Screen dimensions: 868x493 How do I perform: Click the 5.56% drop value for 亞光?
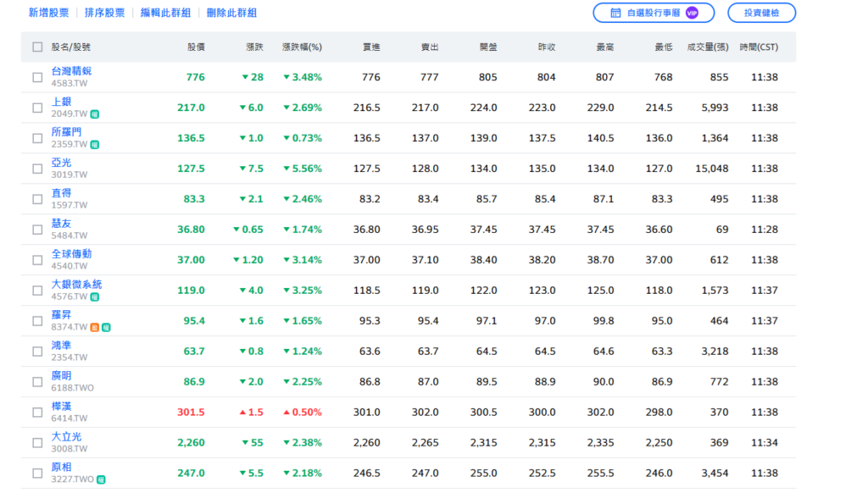coord(303,169)
